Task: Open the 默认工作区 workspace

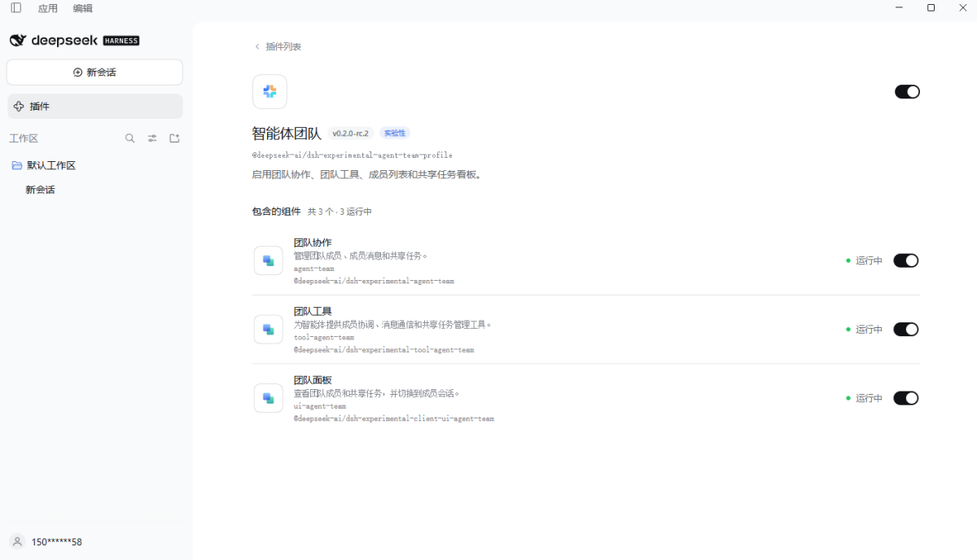Action: 51,165
